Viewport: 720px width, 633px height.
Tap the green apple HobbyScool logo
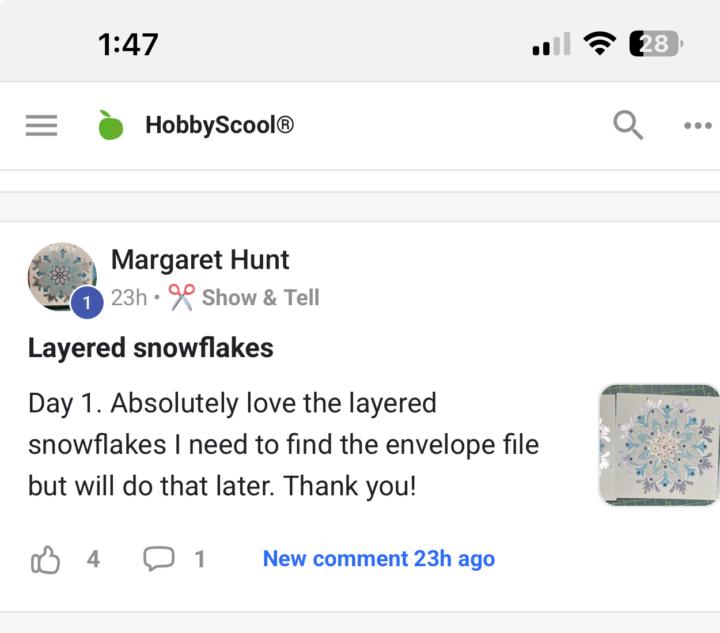pos(110,126)
